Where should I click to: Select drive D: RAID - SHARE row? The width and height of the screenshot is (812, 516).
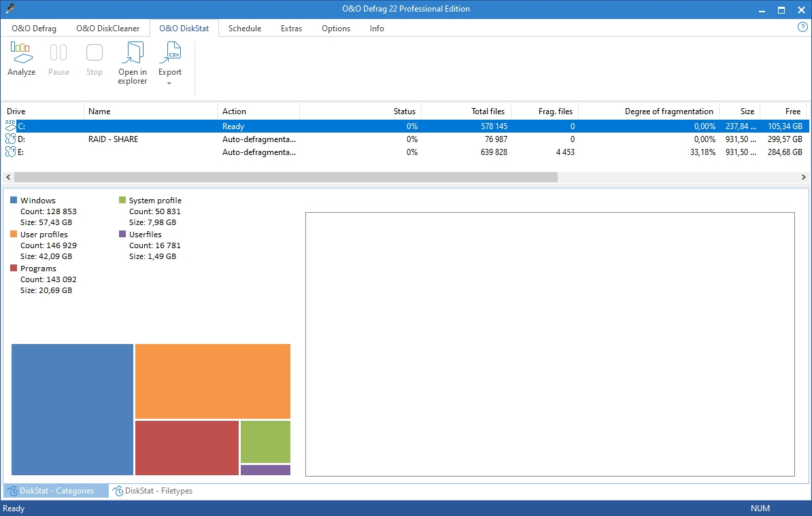click(113, 139)
